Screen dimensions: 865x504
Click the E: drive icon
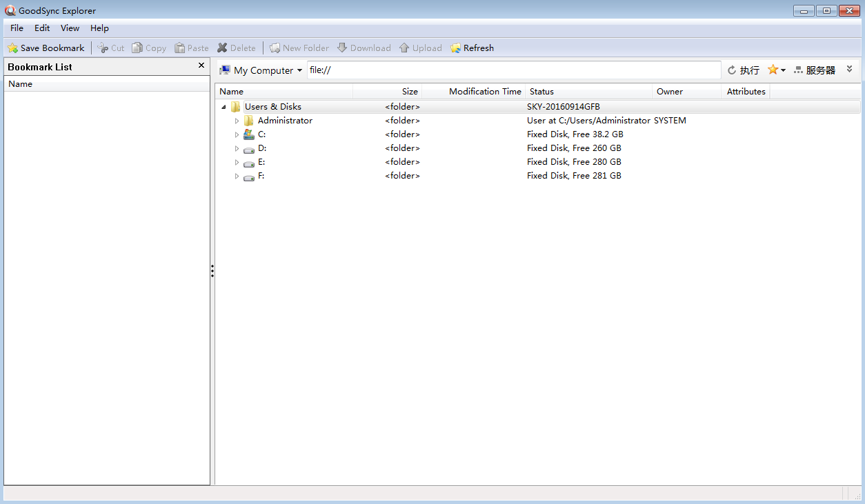249,163
